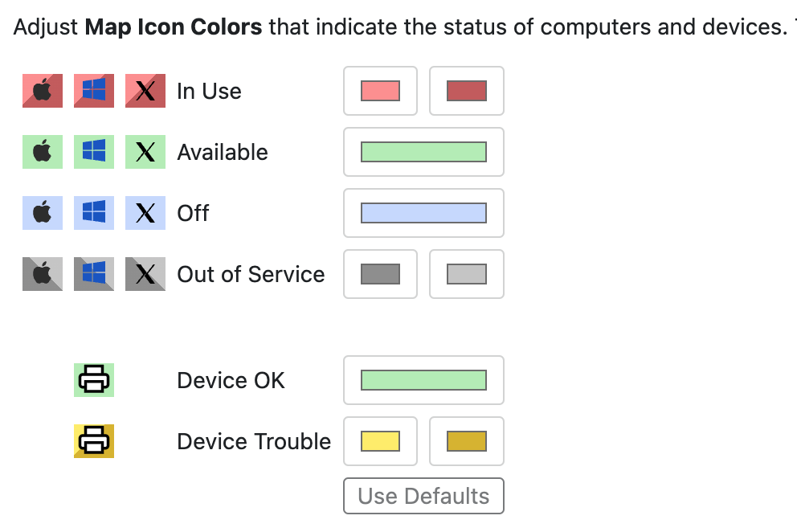Click the gray Windows Out of Service icon

tap(94, 274)
